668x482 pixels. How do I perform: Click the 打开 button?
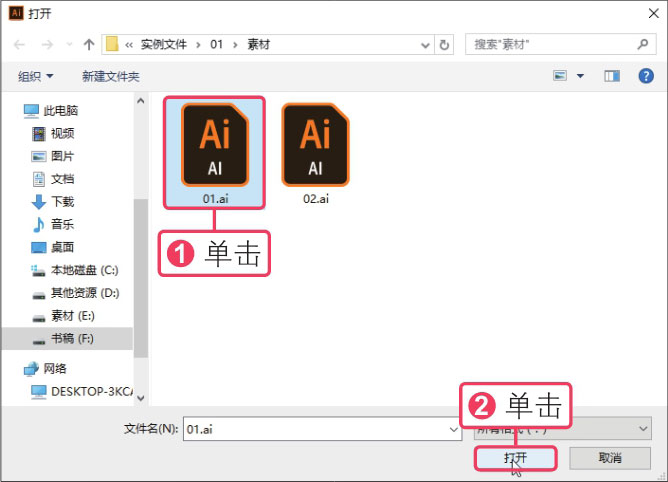(x=515, y=458)
